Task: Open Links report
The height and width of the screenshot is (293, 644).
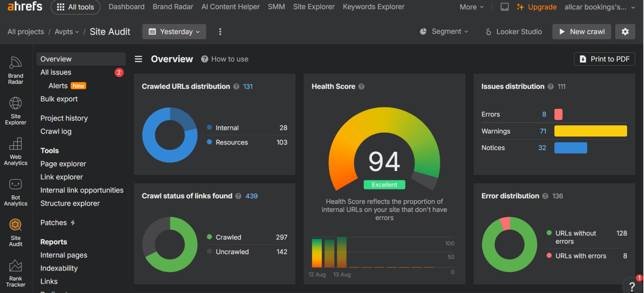Action: tap(49, 282)
